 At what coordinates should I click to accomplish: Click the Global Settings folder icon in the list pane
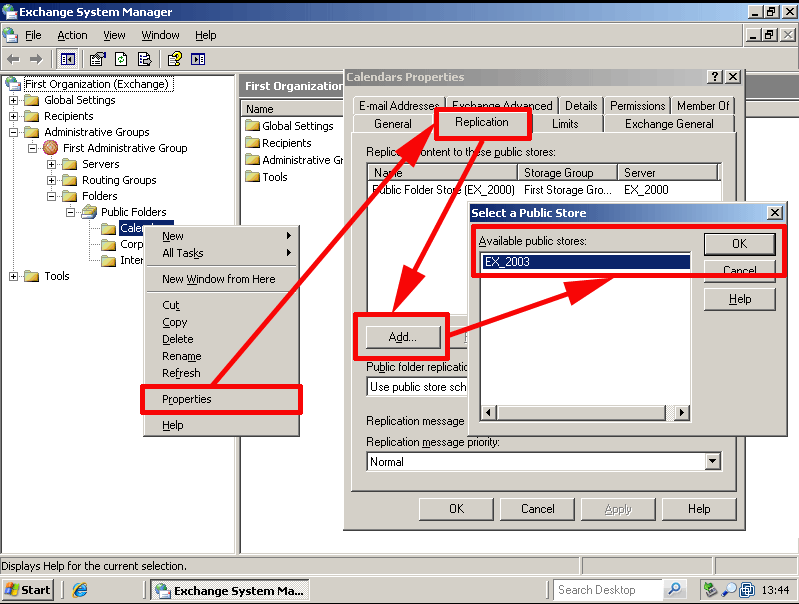[x=252, y=125]
